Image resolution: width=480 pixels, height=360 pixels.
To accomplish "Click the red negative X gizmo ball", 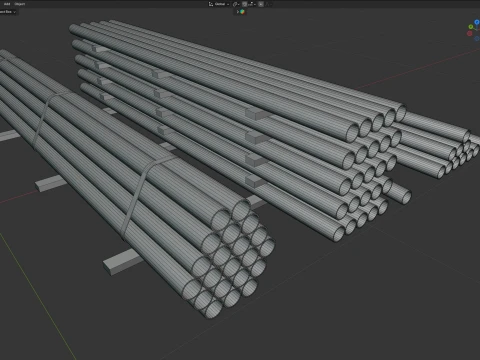I will [470, 33].
